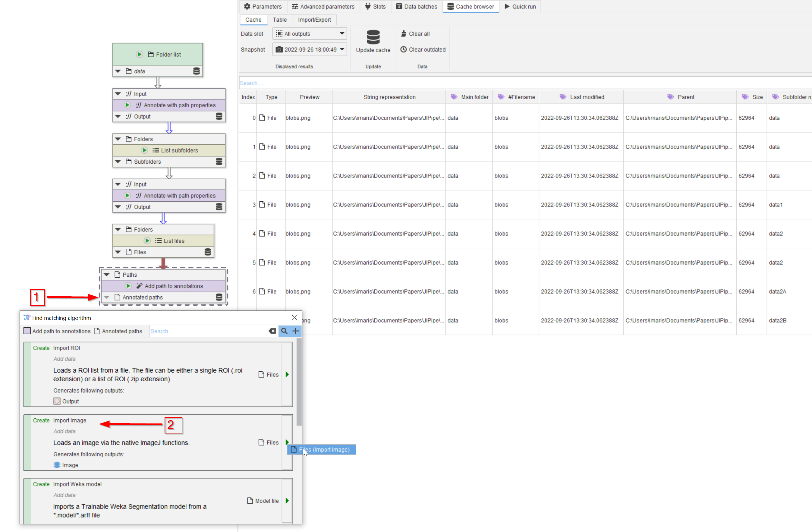Click the Update cache database icon
Viewport: 812px width, 532px height.
click(x=373, y=37)
